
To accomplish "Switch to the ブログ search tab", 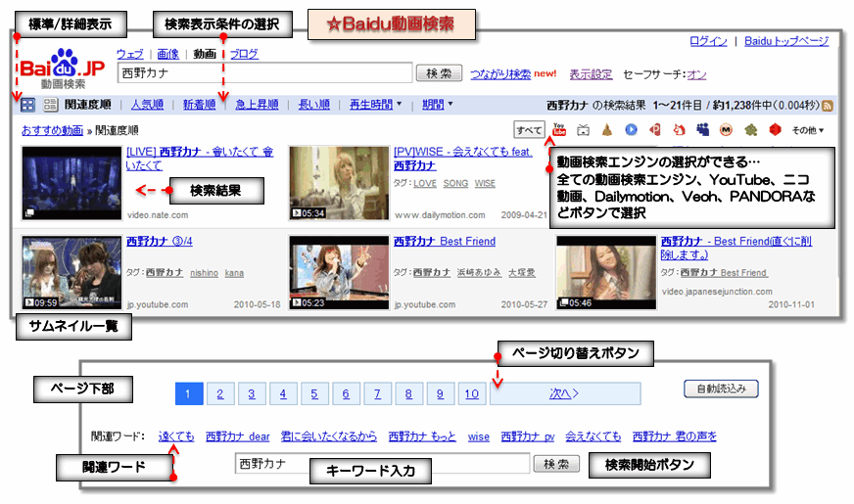I will [244, 54].
